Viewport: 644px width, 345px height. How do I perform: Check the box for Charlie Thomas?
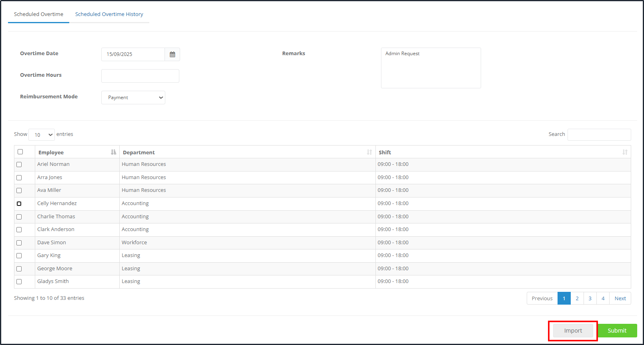pos(19,217)
